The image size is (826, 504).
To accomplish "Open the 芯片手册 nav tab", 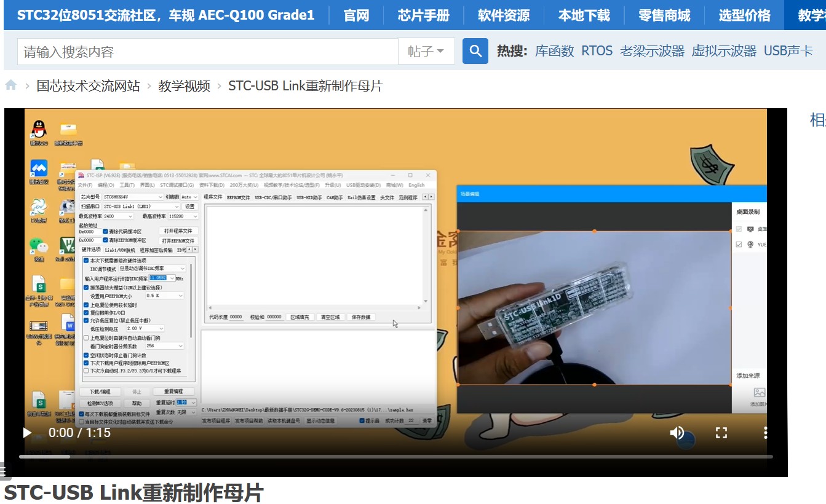I will [x=424, y=15].
